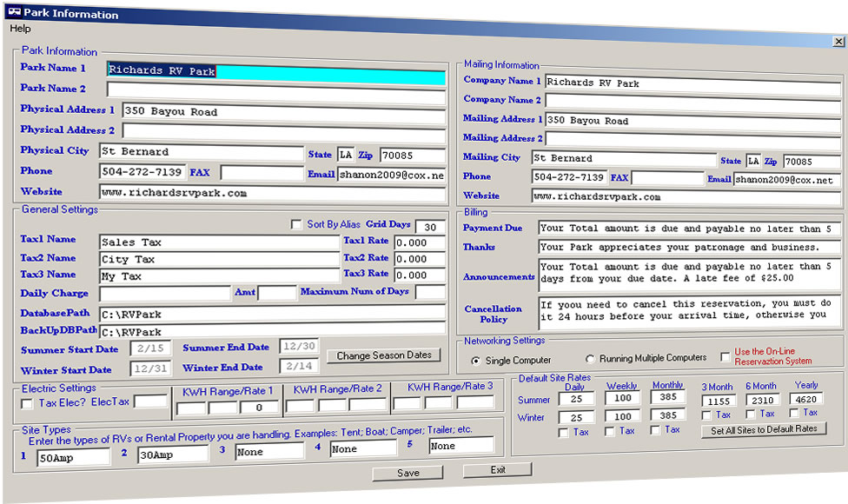Click the Exit button

coord(498,470)
